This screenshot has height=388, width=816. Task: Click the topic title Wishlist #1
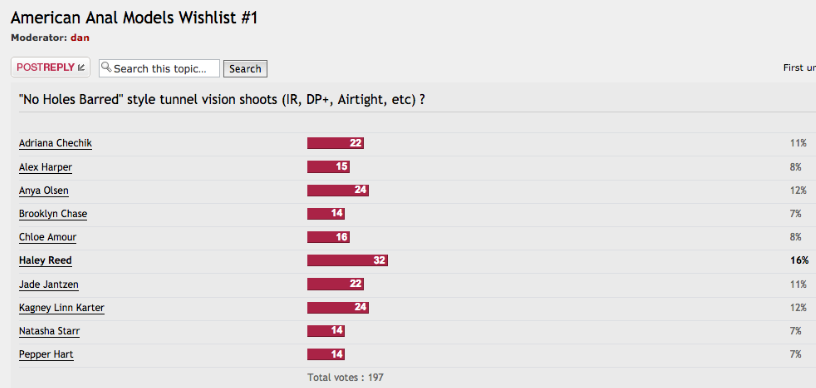pyautogui.click(x=134, y=18)
